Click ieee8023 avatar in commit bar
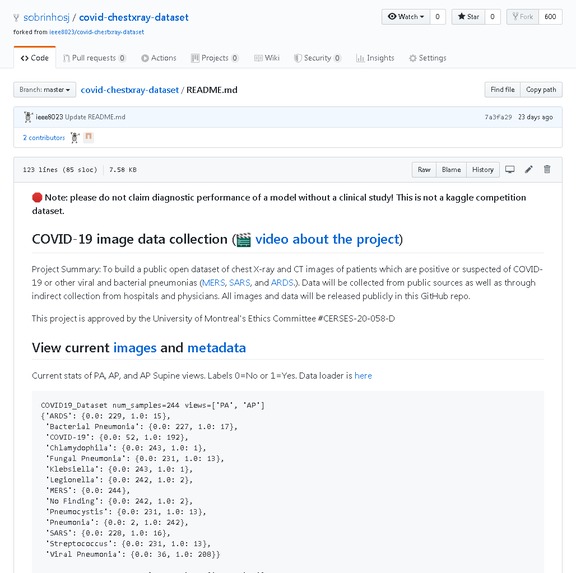576x573 pixels. pyautogui.click(x=28, y=117)
